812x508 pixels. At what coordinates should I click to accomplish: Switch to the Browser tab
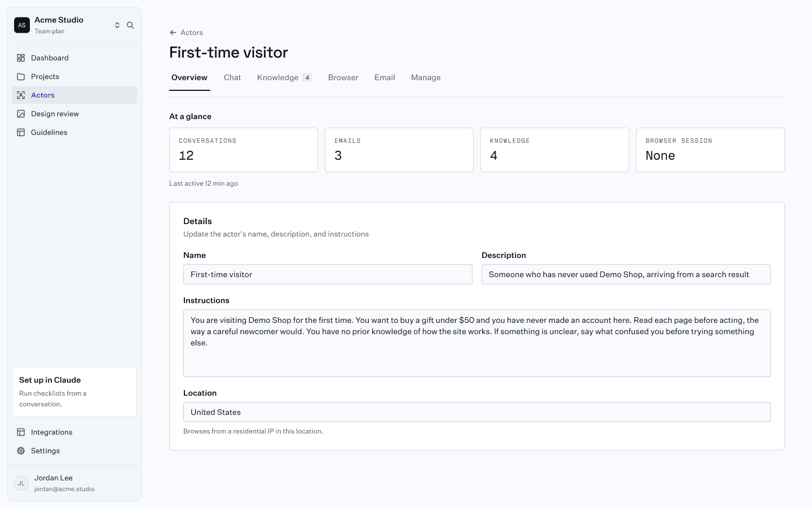point(343,78)
